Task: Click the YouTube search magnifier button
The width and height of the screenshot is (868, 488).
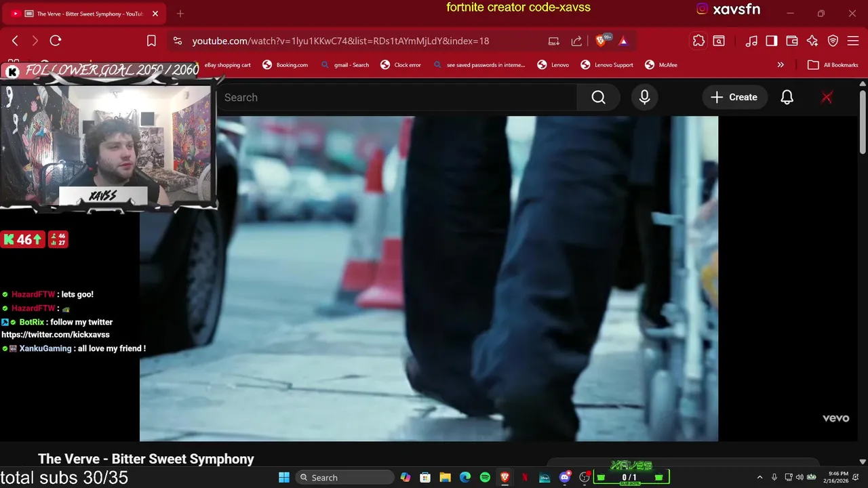Action: coord(598,98)
